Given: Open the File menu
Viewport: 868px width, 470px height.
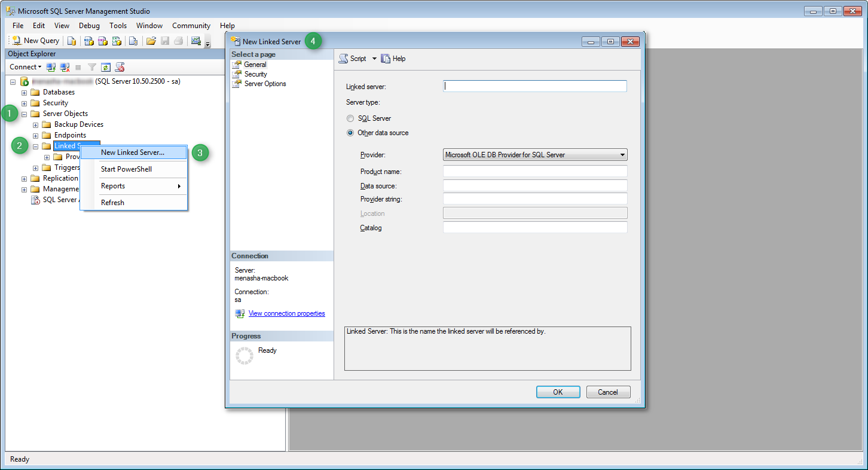Looking at the screenshot, I should (18, 26).
